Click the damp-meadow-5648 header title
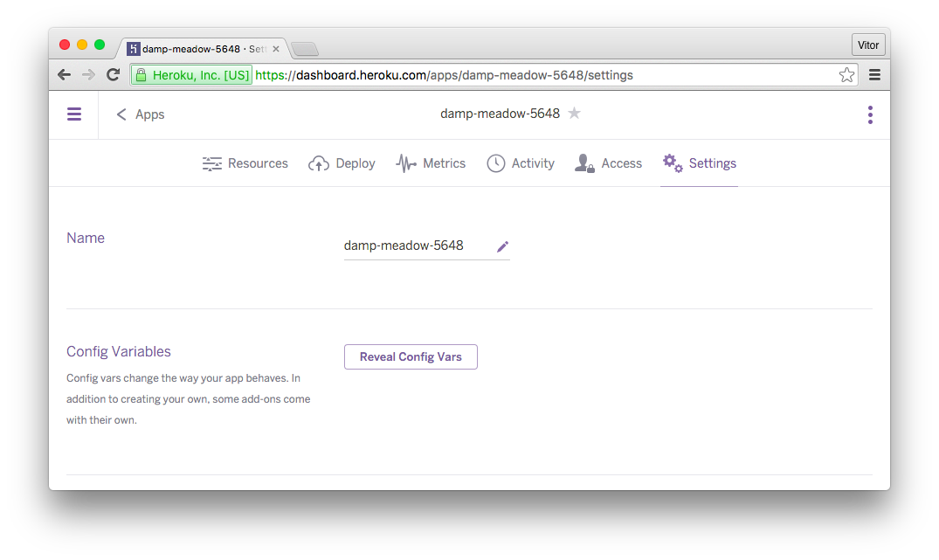 (500, 114)
